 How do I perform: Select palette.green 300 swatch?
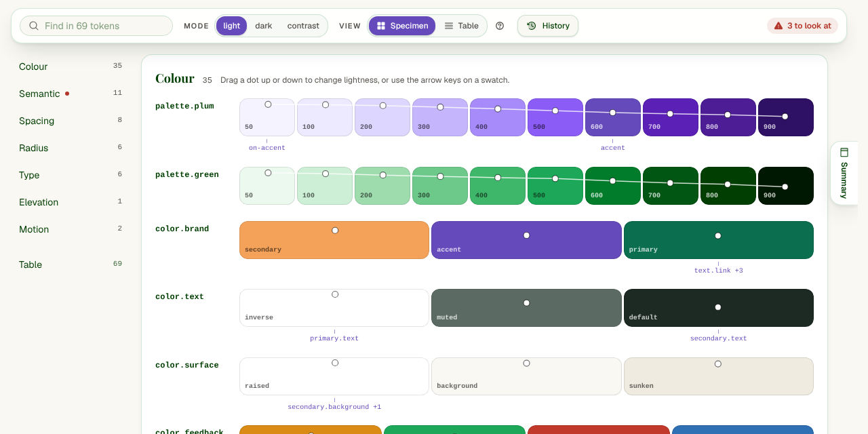click(x=440, y=186)
